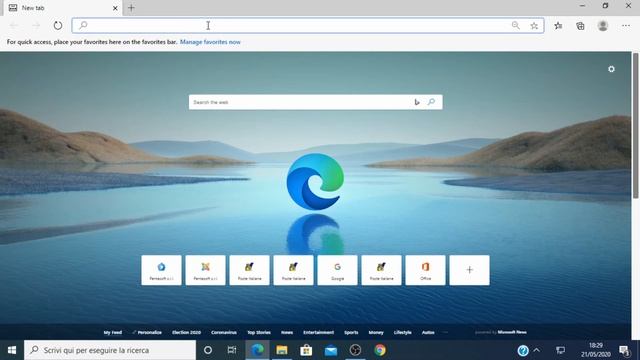Open Autos news category
The width and height of the screenshot is (640, 360).
pos(428,332)
